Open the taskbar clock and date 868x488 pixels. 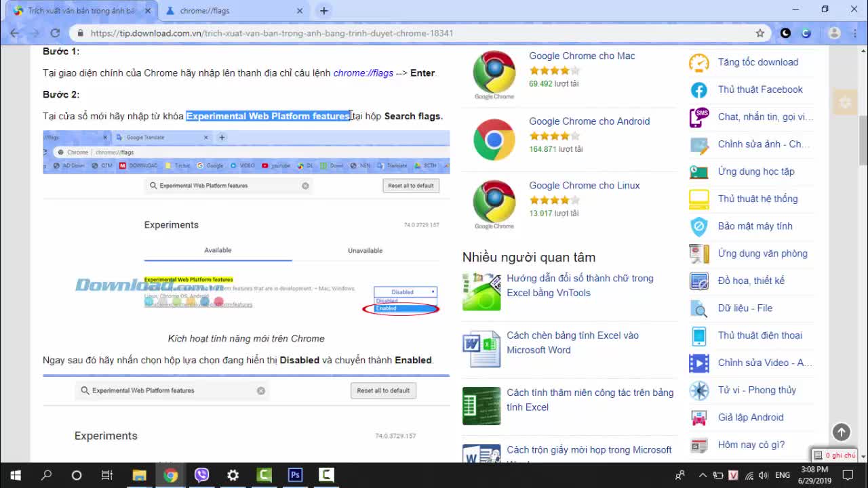coord(814,475)
